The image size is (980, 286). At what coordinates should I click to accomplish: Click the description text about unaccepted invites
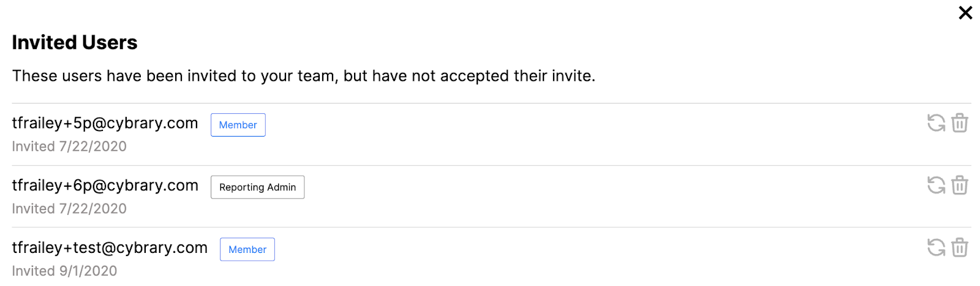303,76
